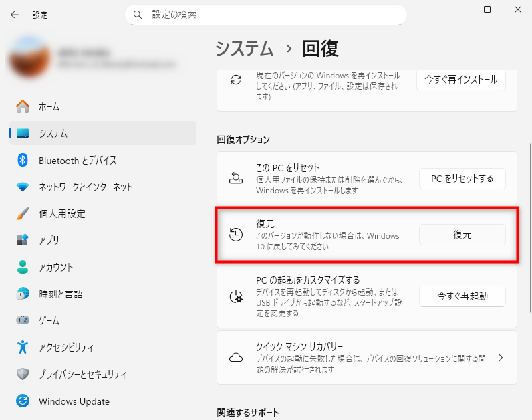Open ネットワークとインターネット settings
Image resolution: width=532 pixels, height=420 pixels.
pos(86,187)
